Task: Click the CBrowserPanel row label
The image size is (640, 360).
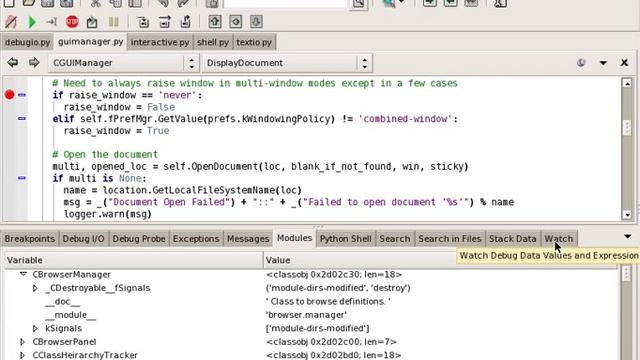Action: tap(64, 342)
